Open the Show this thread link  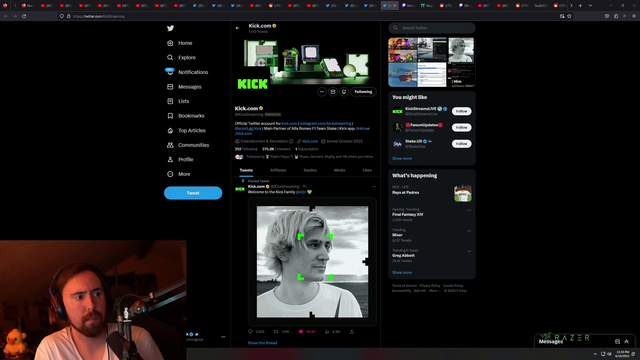[x=262, y=343]
